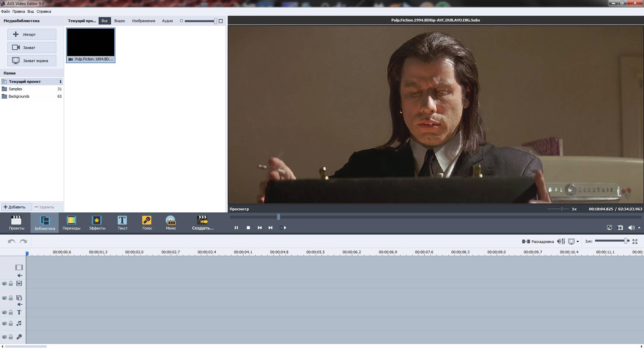
Task: Pause the preview playback
Action: (x=236, y=228)
